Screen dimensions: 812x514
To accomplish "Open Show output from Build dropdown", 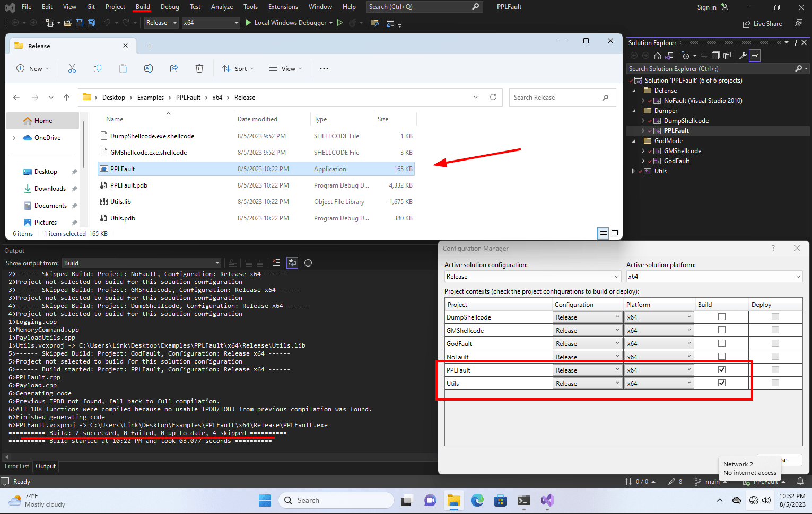I will click(141, 263).
